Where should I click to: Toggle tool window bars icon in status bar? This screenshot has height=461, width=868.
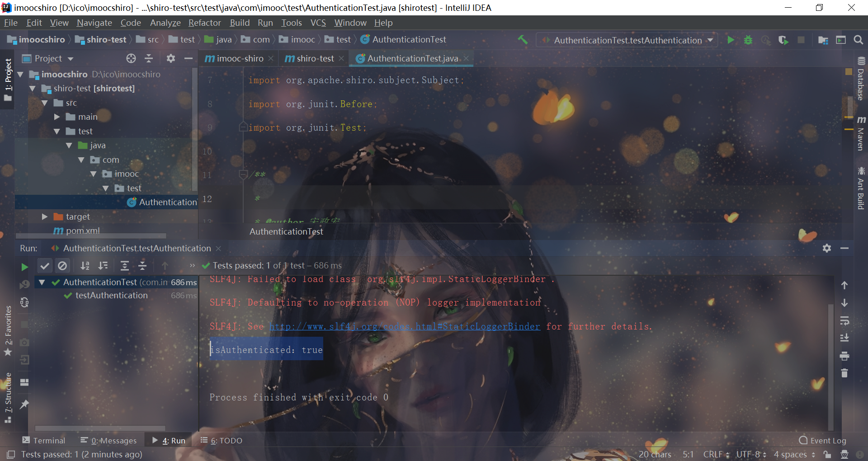(x=11, y=454)
